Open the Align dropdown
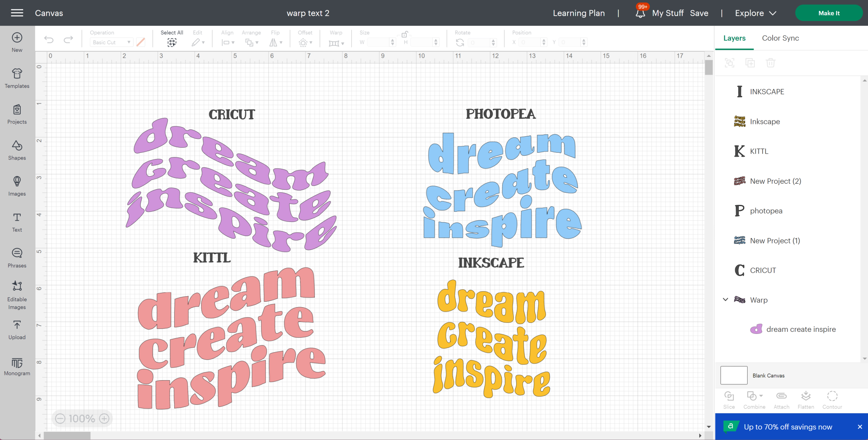This screenshot has height=440, width=868. pos(228,42)
